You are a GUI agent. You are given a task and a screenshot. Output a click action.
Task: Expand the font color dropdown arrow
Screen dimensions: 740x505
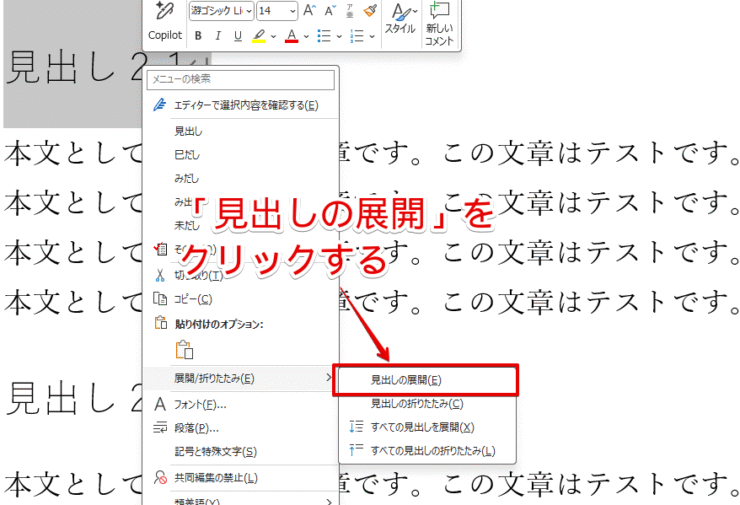coord(305,37)
